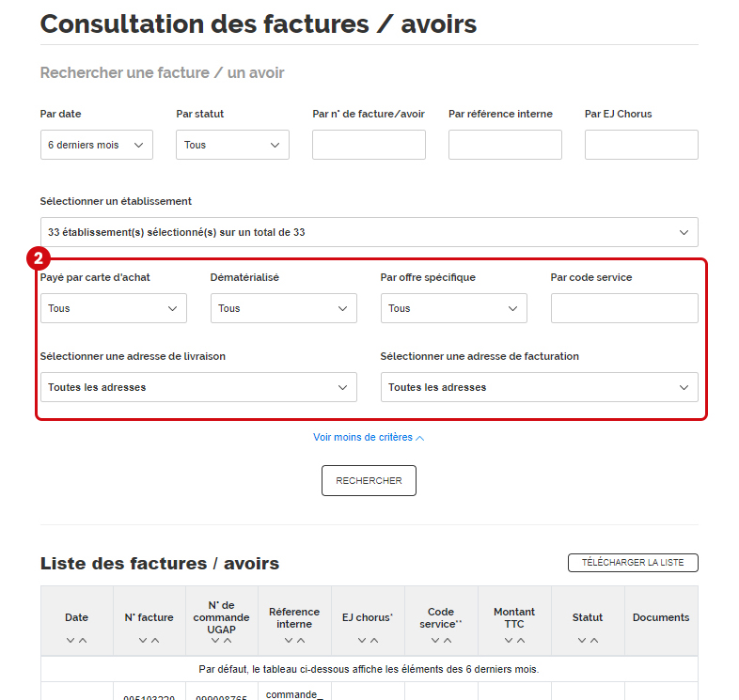Sort N° facture column ascending
The height and width of the screenshot is (700, 739).
(156, 641)
